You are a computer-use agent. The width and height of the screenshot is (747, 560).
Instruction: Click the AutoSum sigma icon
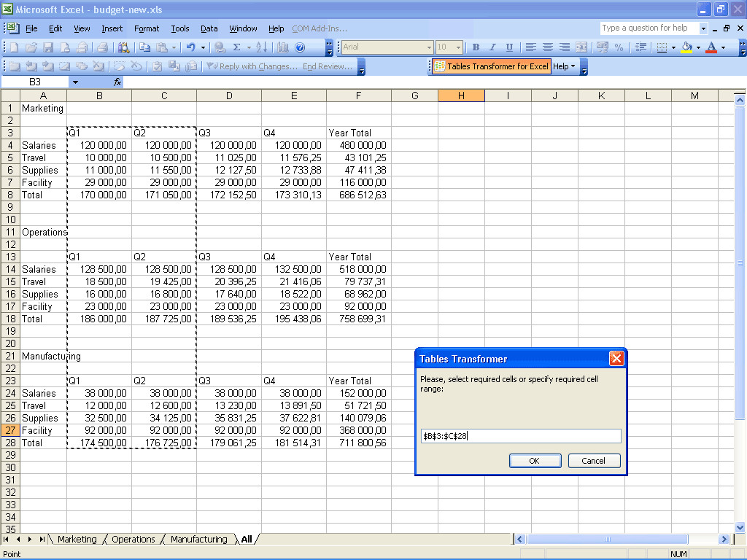237,47
